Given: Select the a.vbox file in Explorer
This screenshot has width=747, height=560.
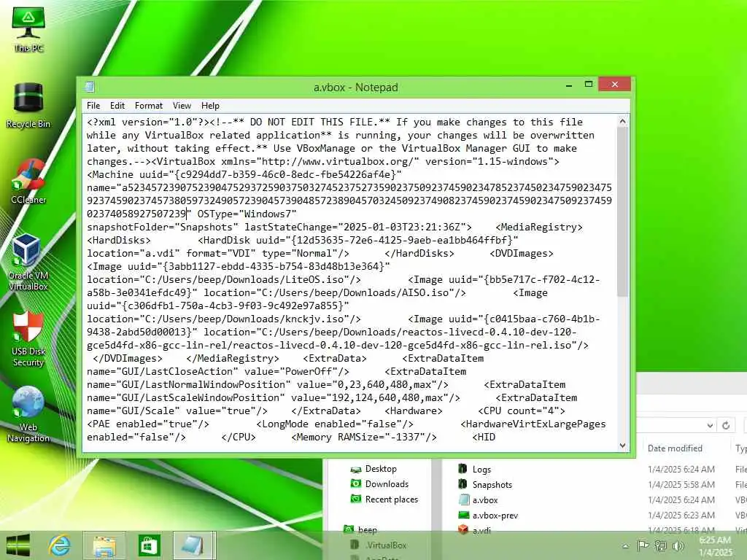Looking at the screenshot, I should point(485,500).
